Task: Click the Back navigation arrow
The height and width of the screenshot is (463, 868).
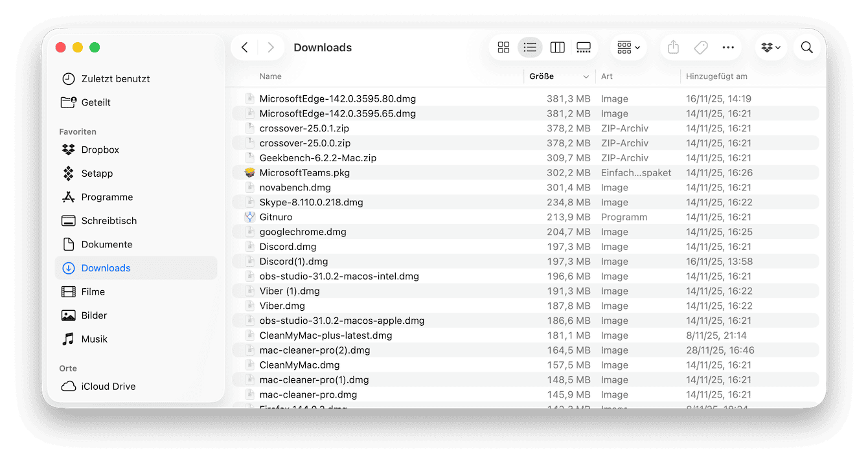Action: tap(244, 47)
